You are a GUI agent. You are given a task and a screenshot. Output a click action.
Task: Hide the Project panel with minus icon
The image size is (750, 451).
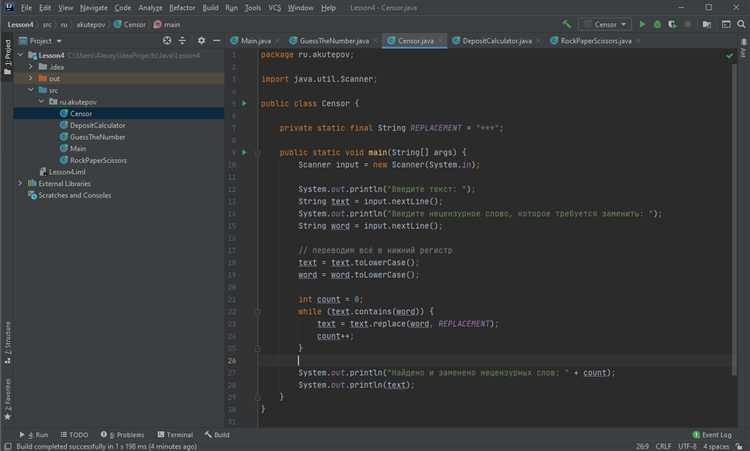(216, 41)
